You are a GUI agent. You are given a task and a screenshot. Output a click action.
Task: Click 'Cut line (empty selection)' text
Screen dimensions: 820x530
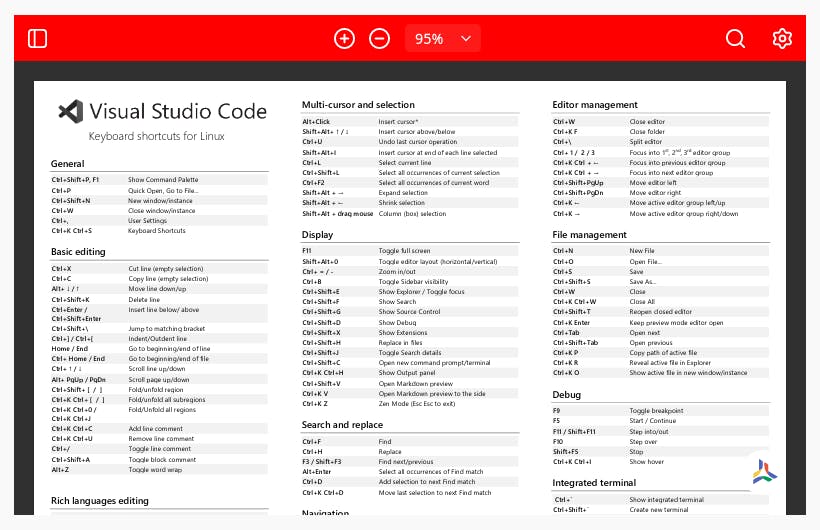[x=166, y=268]
